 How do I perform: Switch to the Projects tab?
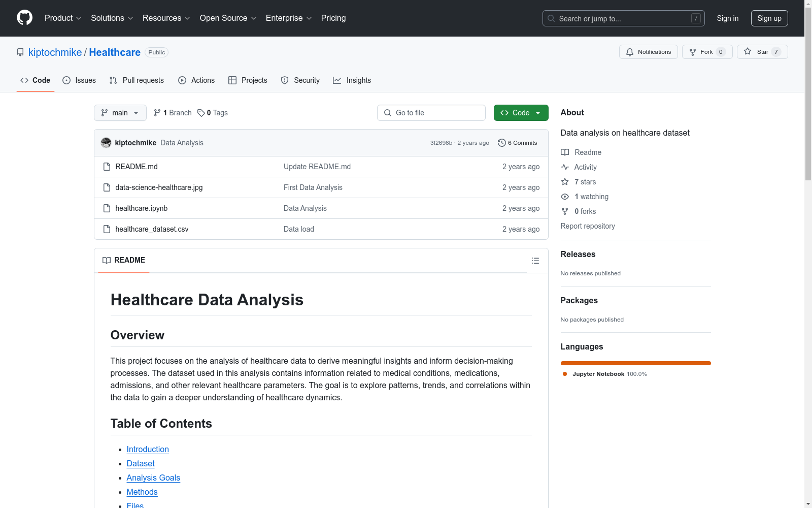tap(248, 80)
